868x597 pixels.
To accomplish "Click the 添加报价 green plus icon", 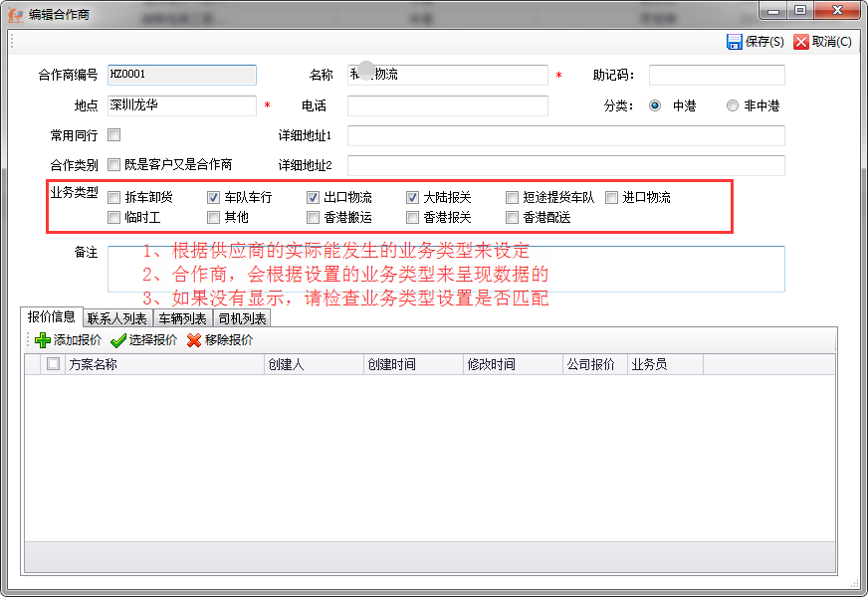I will click(x=43, y=340).
